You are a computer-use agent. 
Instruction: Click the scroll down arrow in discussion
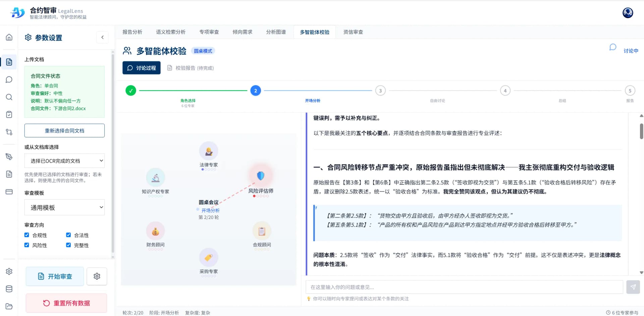pos(641,273)
